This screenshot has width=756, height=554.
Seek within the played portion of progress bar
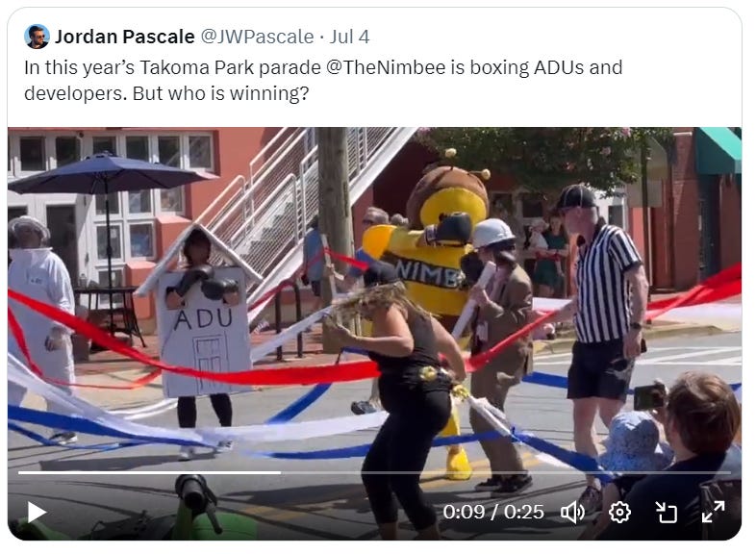coord(149,472)
